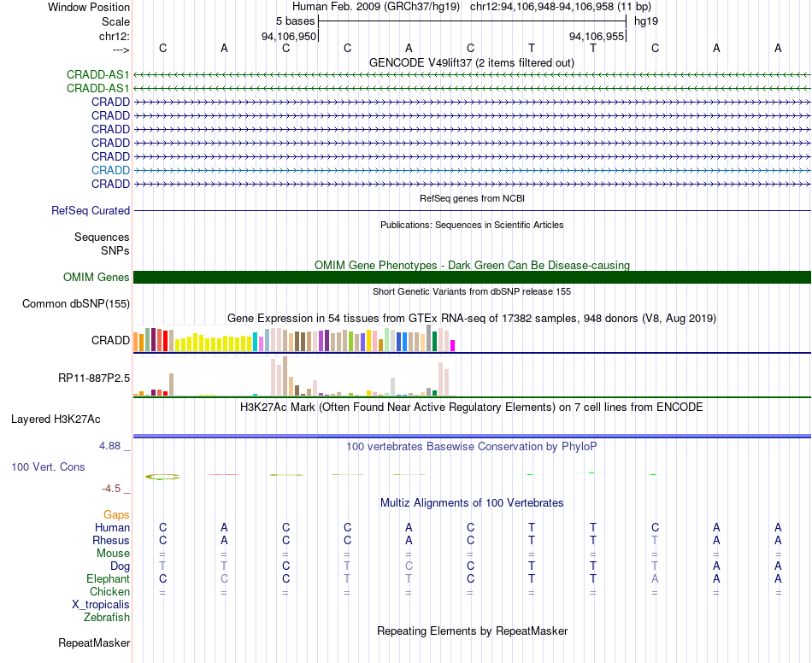This screenshot has width=812, height=663.
Task: Open the RefSeq genes from NCBI title
Action: point(472,198)
